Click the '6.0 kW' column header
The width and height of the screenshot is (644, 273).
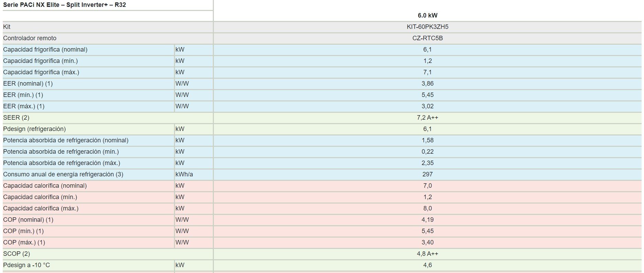click(x=427, y=15)
